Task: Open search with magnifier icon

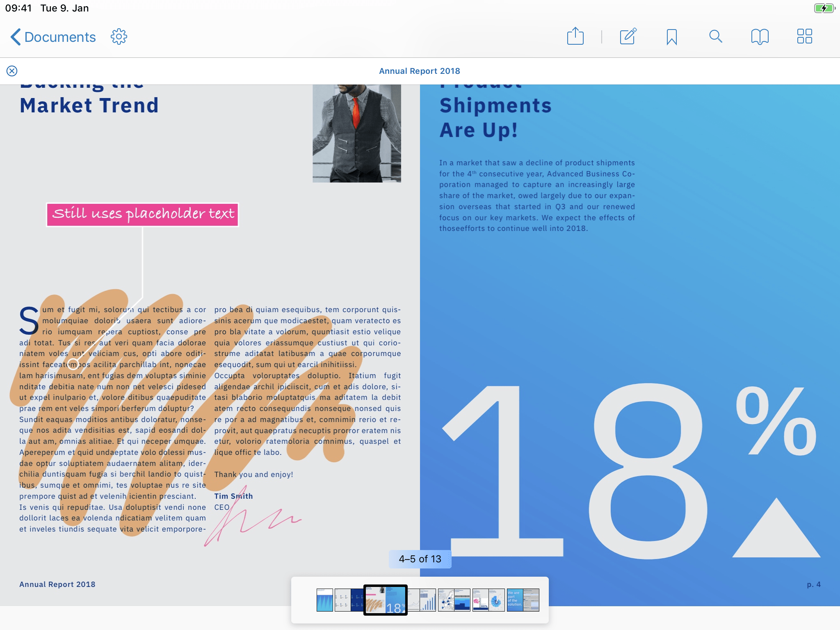Action: pos(715,37)
